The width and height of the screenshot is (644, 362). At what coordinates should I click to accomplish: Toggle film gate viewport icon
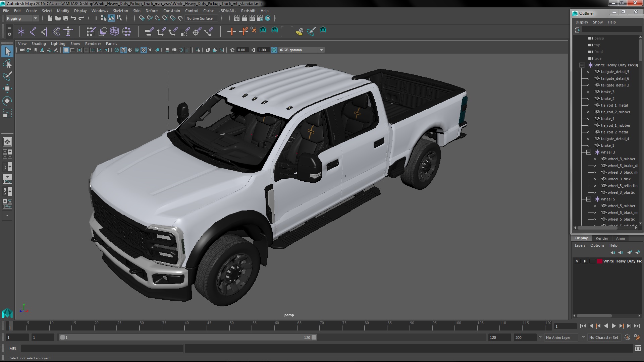click(x=73, y=50)
